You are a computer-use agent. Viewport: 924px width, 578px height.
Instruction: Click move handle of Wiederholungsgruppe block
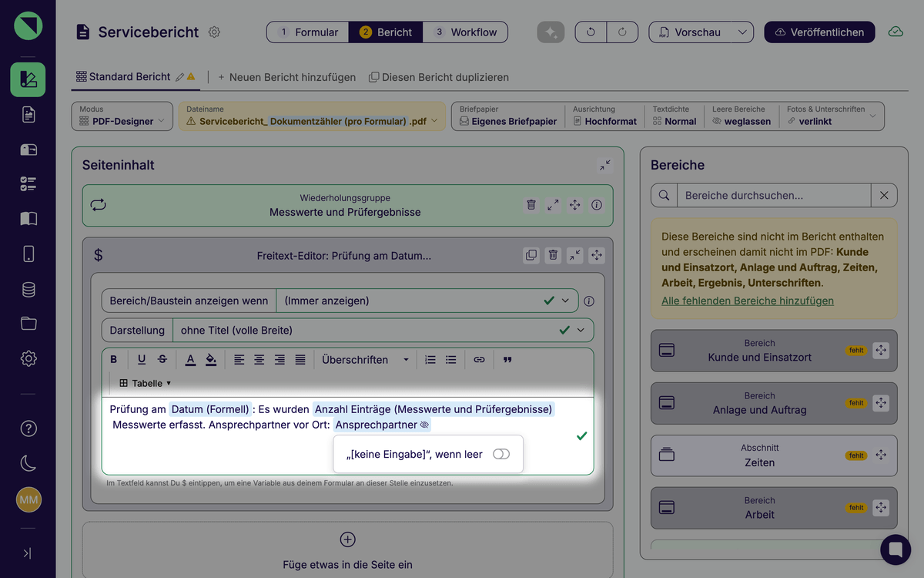[x=575, y=205]
